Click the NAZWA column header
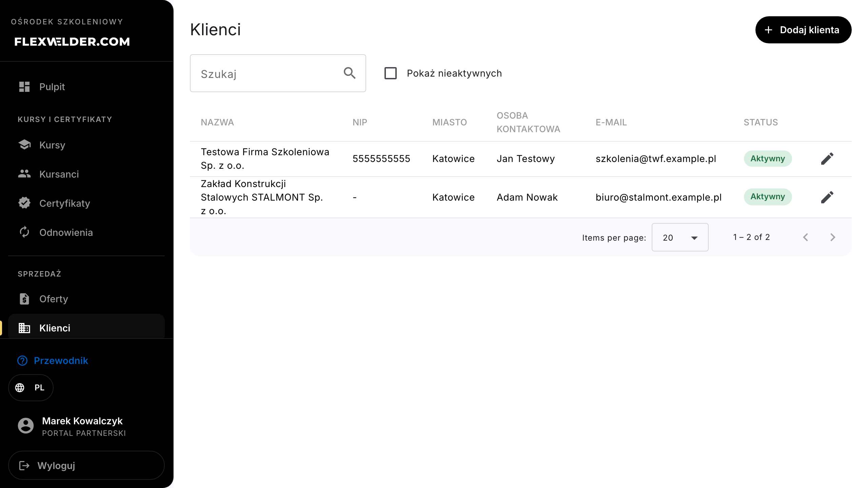This screenshot has height=488, width=868. tap(217, 122)
